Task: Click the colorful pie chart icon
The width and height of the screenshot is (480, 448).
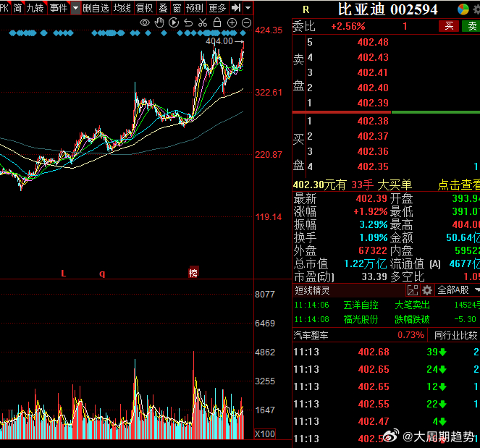Action: pos(463,9)
